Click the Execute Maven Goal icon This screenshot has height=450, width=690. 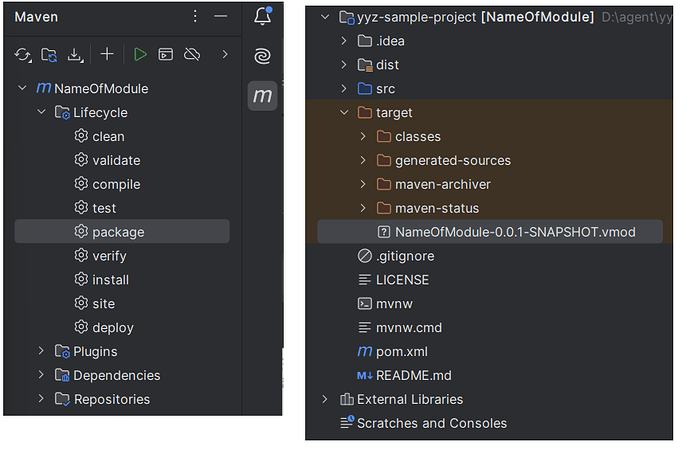165,55
